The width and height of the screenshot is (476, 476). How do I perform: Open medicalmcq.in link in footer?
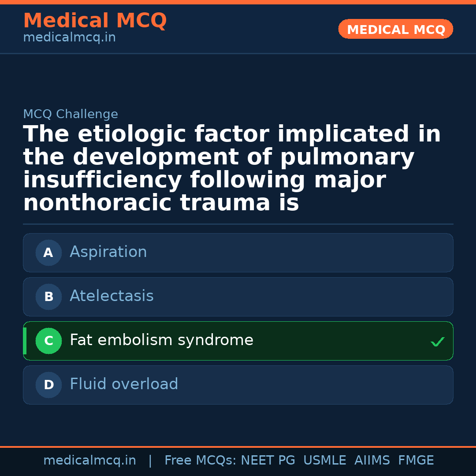89,461
